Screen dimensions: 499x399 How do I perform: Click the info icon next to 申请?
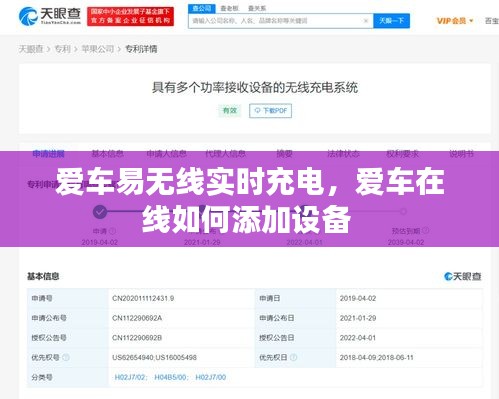tap(113, 231)
